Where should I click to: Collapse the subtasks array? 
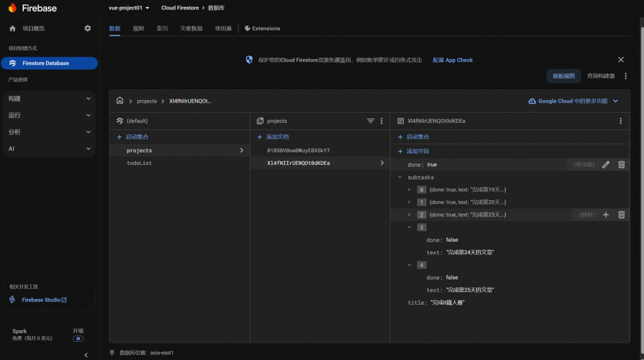pyautogui.click(x=399, y=177)
